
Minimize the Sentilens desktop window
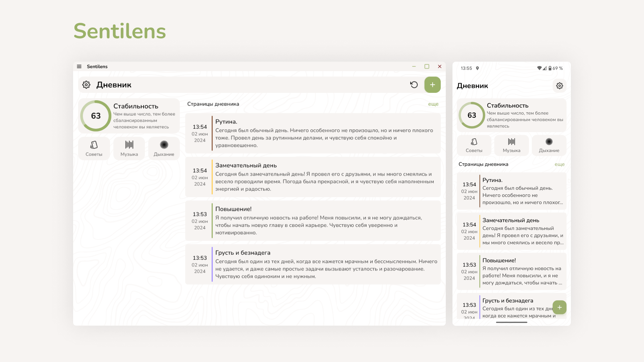tap(414, 66)
